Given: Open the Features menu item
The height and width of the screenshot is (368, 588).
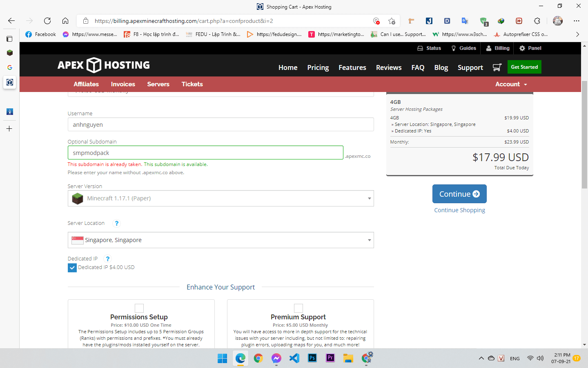Looking at the screenshot, I should coord(352,67).
